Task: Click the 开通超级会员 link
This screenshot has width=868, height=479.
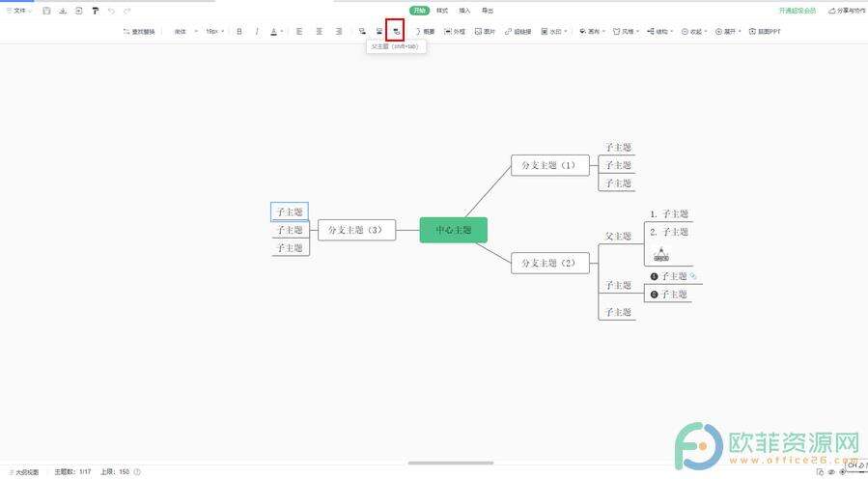Action: (798, 11)
